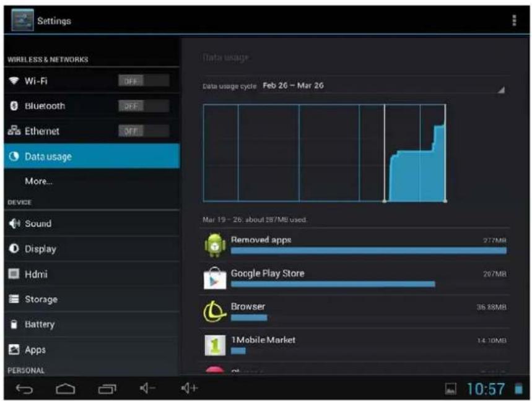Image resolution: width=532 pixels, height=401 pixels.
Task: Tap the picture notification icon in status bar
Action: click(x=451, y=389)
